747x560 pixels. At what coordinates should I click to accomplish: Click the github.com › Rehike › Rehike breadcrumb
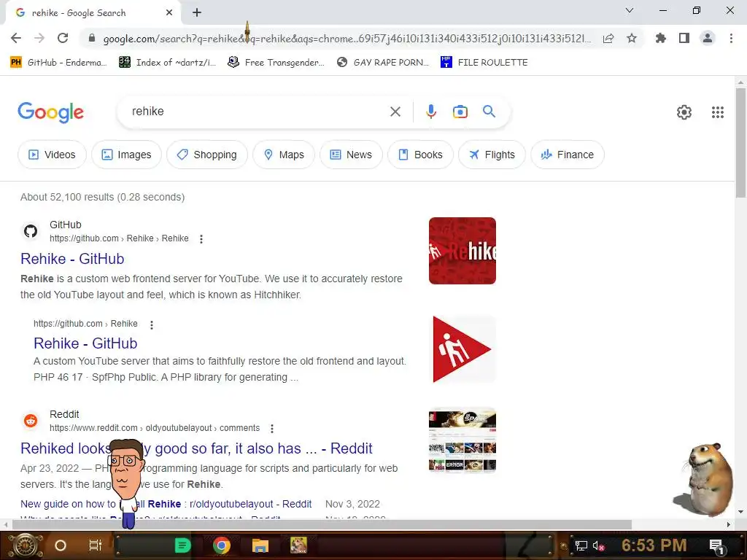pyautogui.click(x=119, y=238)
